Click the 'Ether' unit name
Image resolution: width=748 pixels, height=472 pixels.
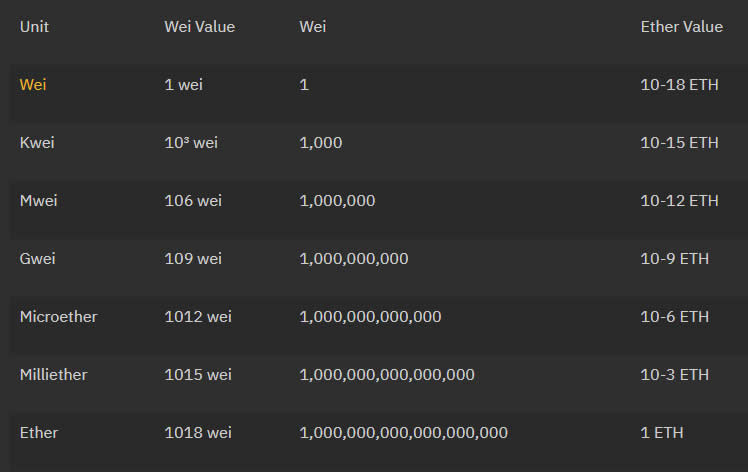click(39, 433)
